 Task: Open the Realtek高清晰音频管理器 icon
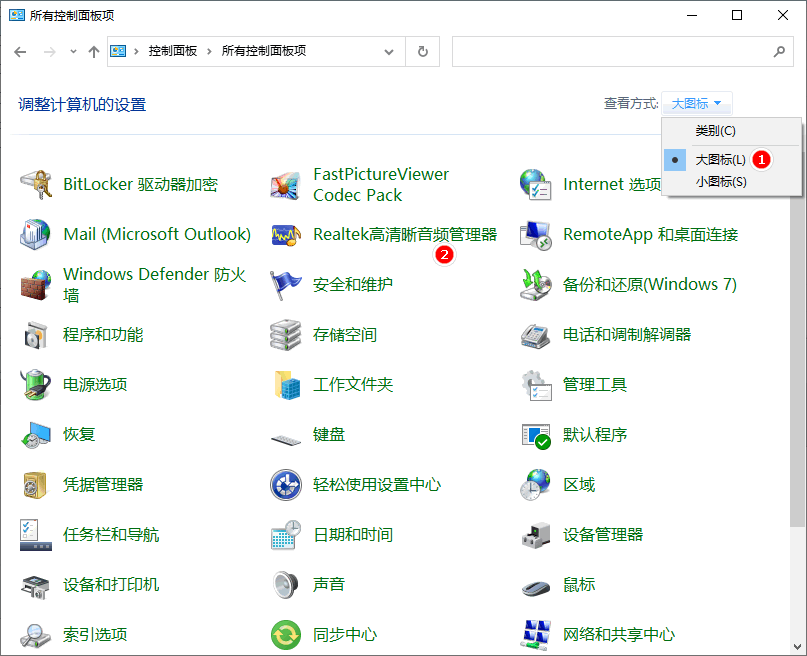[x=286, y=235]
